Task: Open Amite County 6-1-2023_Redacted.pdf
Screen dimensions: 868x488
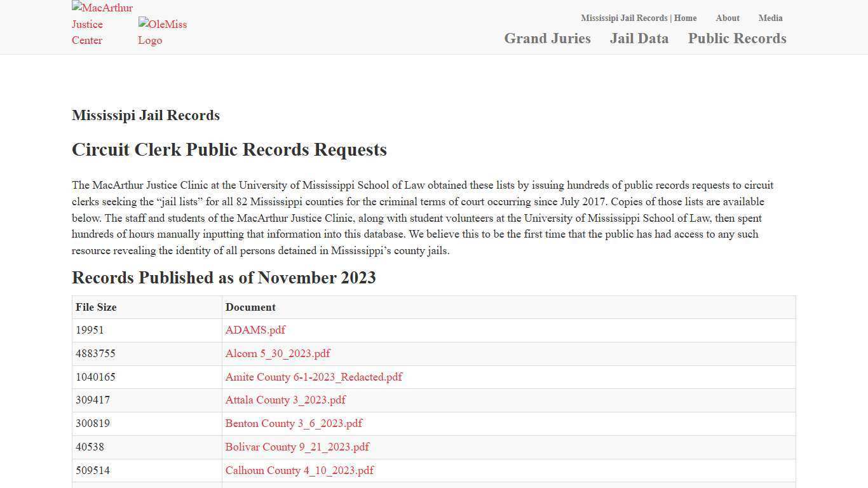Action: pos(314,377)
